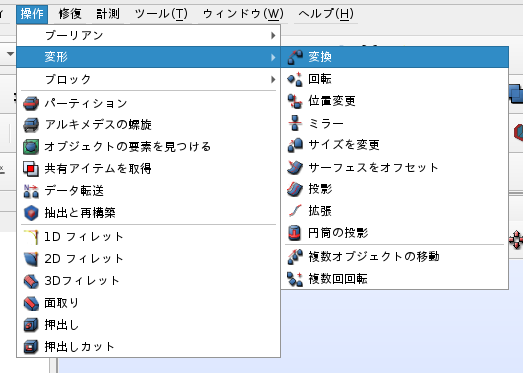The image size is (523, 373).
Task: Click the 面取り chamfer icon
Action: click(31, 303)
